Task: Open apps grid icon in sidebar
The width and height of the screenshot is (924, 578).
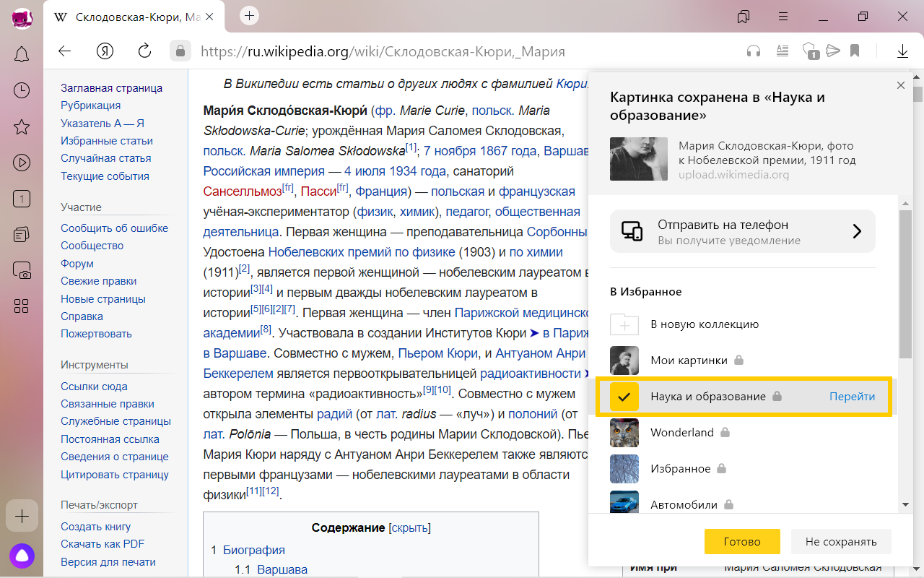Action: [22, 306]
